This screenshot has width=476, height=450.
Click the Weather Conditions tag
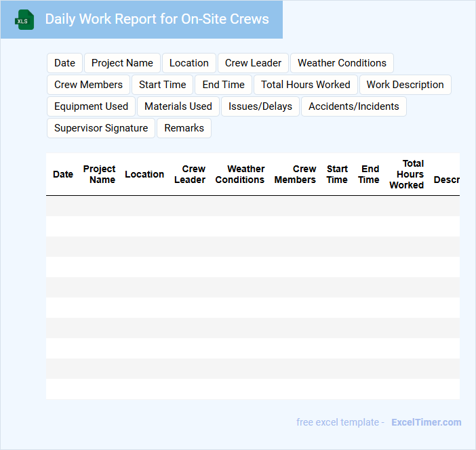342,63
